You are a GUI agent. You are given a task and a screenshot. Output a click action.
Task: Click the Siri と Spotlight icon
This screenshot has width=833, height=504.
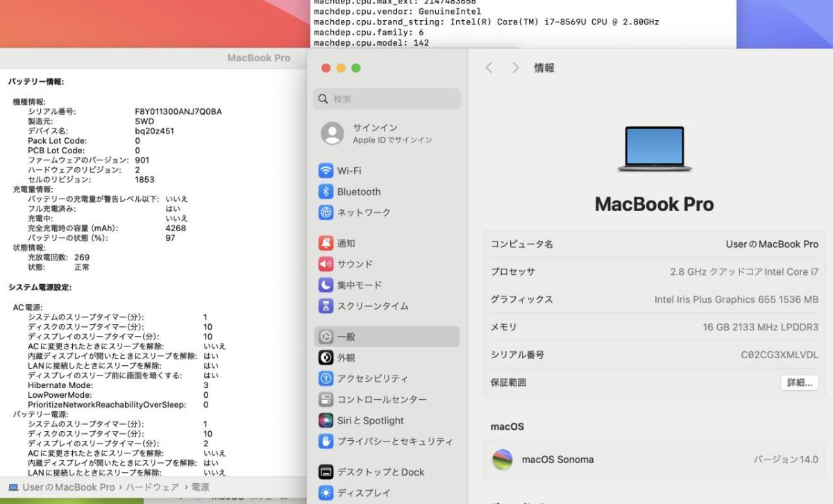(326, 421)
